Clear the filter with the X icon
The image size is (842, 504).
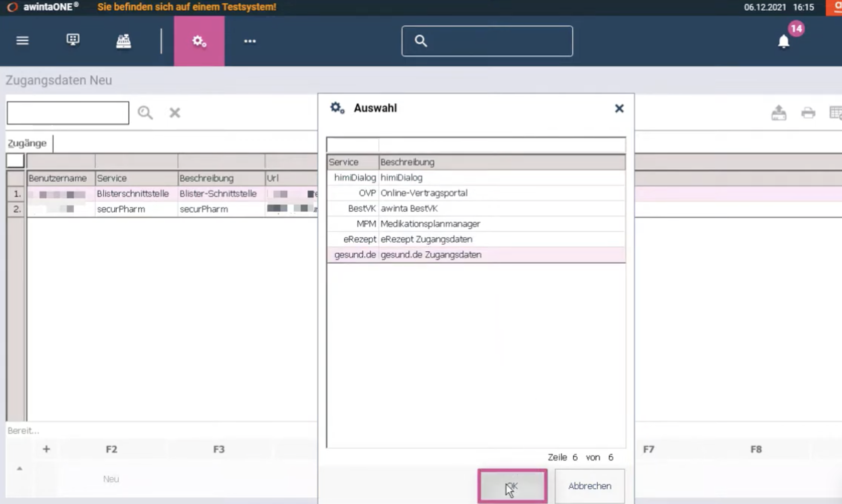(175, 113)
